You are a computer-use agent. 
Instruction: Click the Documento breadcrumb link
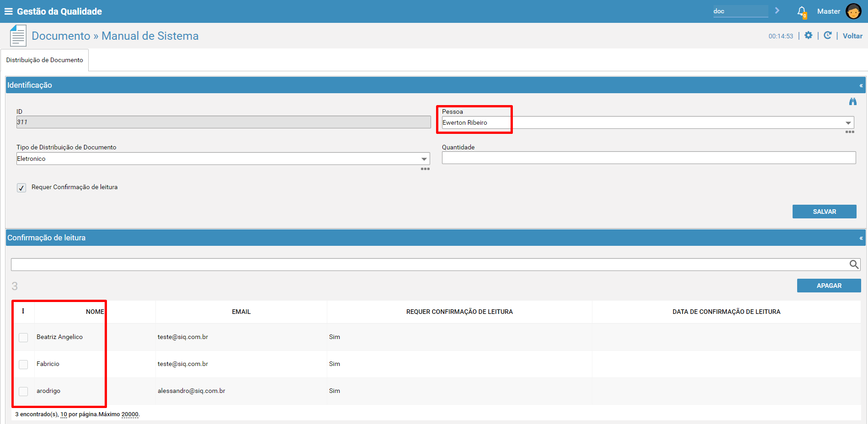[61, 36]
